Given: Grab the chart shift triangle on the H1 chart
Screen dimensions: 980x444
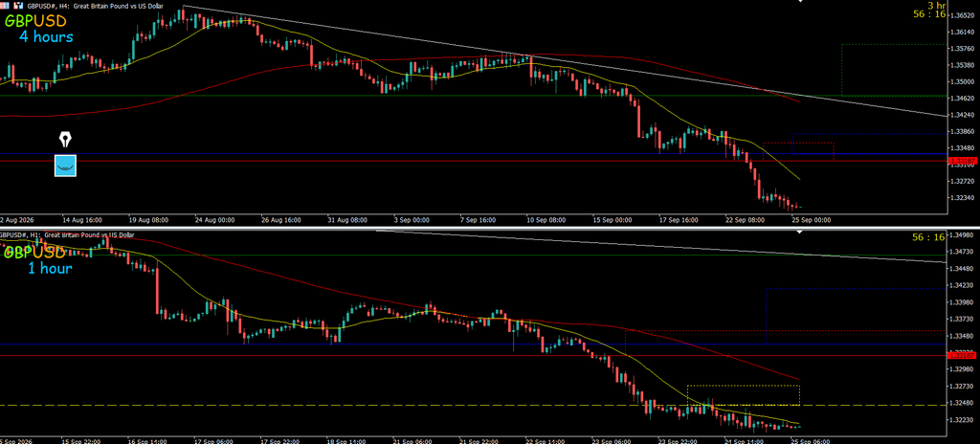Looking at the screenshot, I should (801, 232).
